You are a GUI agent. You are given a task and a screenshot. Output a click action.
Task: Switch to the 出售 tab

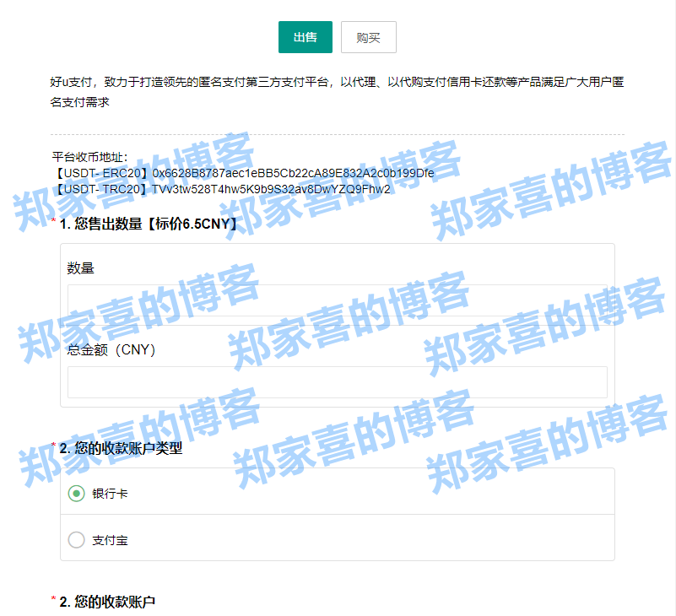[305, 37]
